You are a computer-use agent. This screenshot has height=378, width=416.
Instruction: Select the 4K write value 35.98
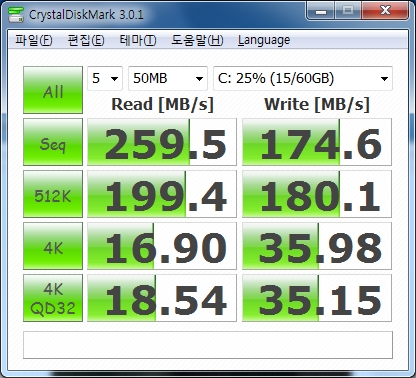pyautogui.click(x=317, y=246)
